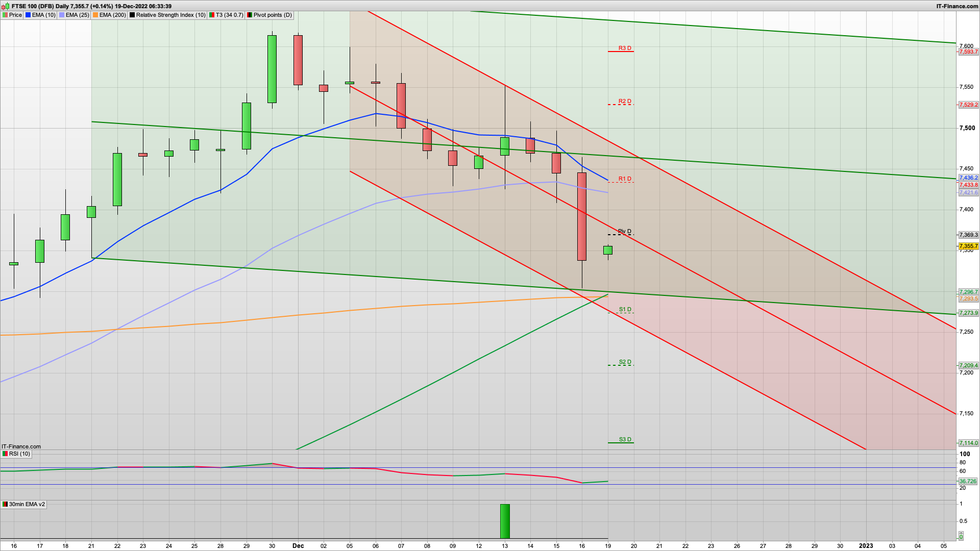
Task: Select the lavender EMA (25) legend icon
Action: (x=61, y=15)
